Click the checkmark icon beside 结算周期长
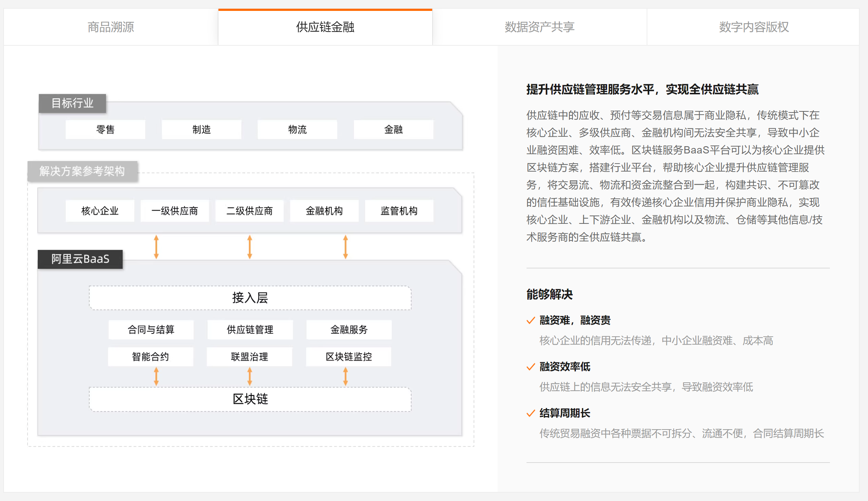Screen dimensions: 868x501 click(x=531, y=413)
